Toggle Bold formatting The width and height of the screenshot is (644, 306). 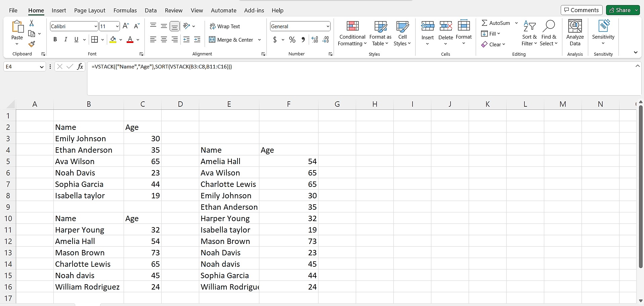point(55,40)
